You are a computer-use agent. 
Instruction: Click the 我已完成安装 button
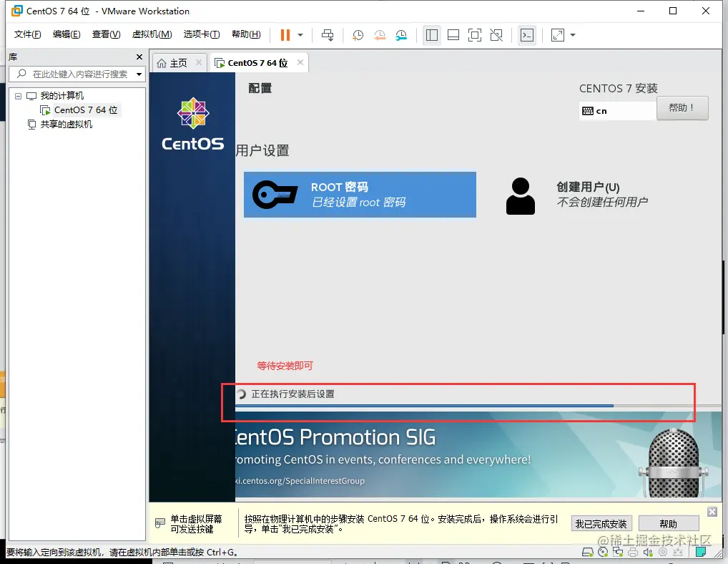click(601, 524)
